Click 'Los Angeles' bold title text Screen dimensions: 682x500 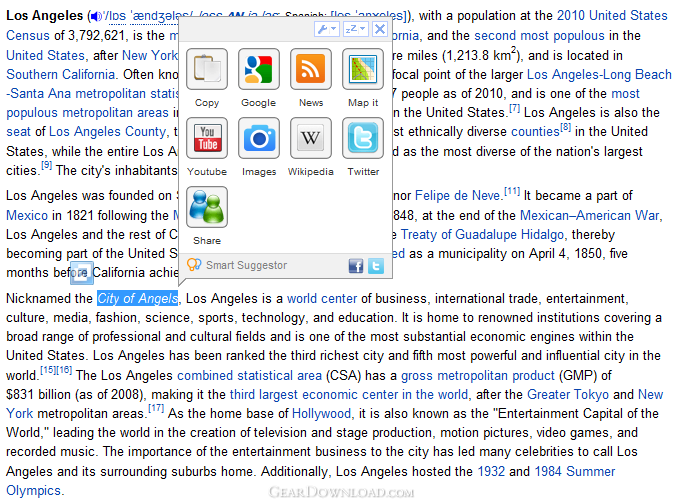pyautogui.click(x=44, y=16)
